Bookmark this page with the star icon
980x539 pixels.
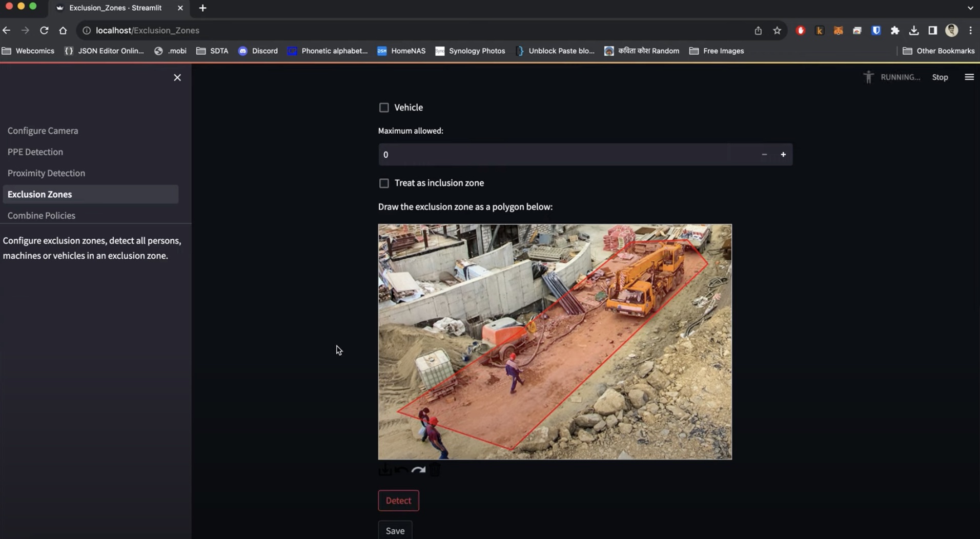click(x=777, y=31)
